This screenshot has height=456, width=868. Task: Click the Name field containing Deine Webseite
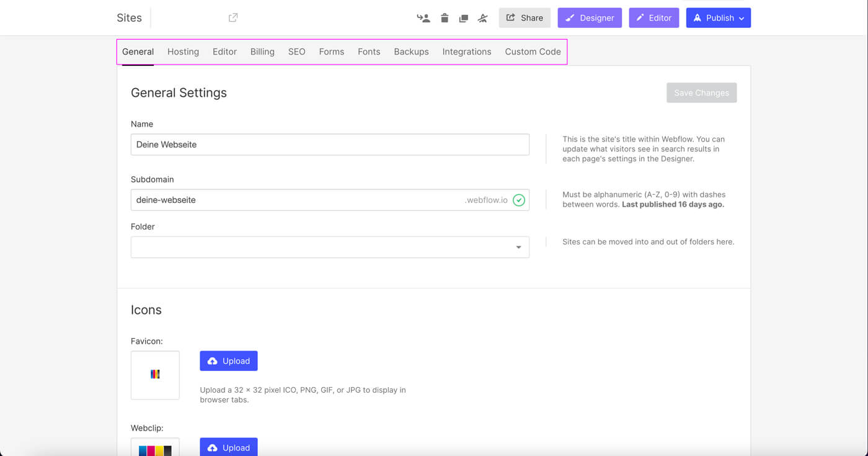(330, 145)
